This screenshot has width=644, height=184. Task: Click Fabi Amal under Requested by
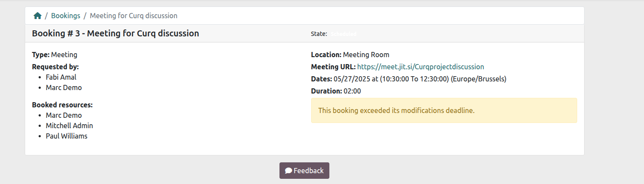[x=61, y=77]
